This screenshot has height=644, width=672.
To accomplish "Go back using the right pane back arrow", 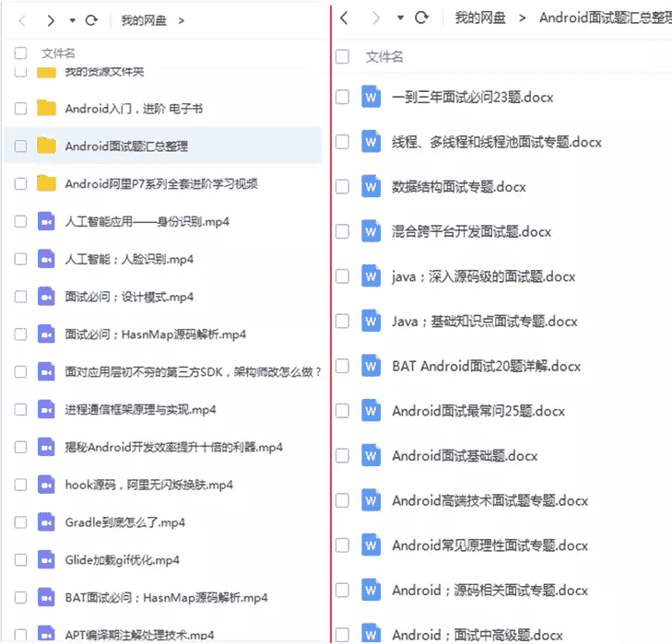I will tap(344, 18).
